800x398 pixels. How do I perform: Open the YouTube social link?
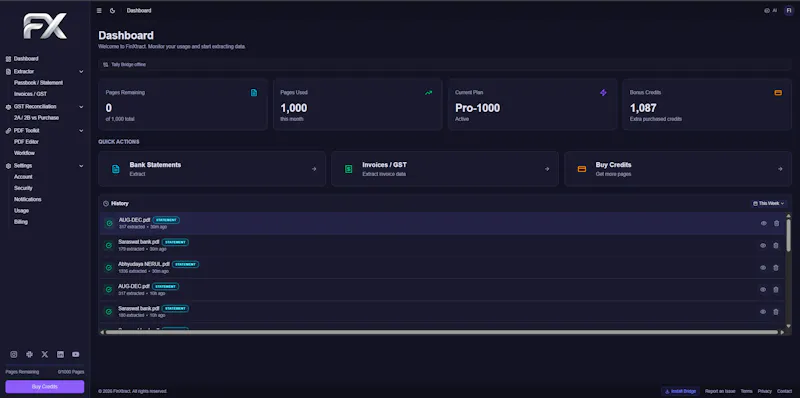click(76, 354)
